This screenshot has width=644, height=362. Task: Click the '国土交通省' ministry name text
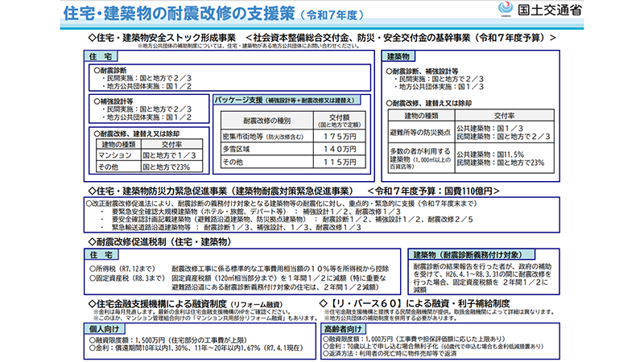550,10
